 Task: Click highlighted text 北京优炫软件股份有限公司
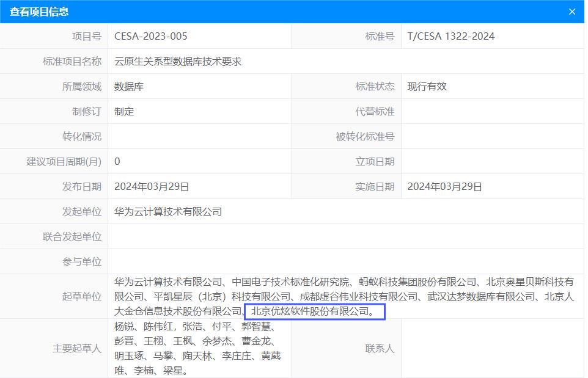(314, 312)
